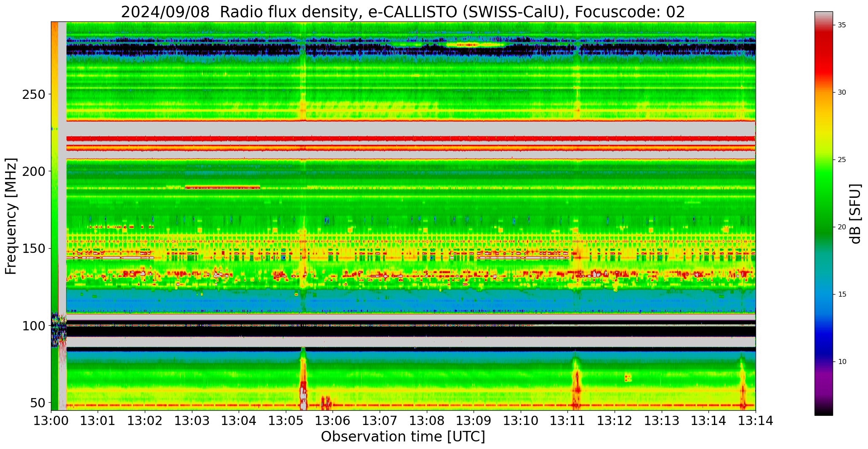Image resolution: width=868 pixels, height=449 pixels.
Task: Click the 10 colorbar tick label
Action: (x=842, y=361)
